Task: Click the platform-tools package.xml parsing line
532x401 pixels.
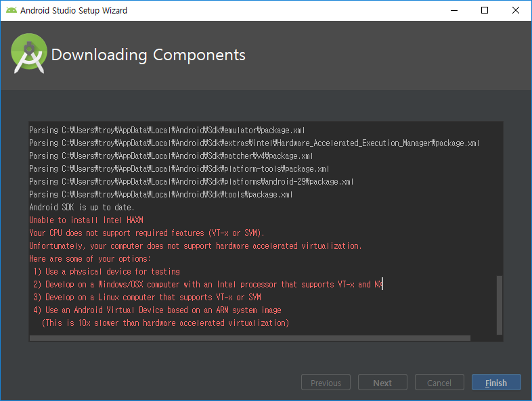Action: (179, 169)
